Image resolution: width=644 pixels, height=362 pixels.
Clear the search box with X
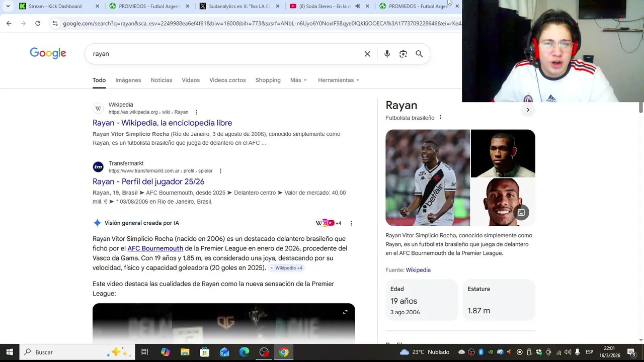point(367,54)
